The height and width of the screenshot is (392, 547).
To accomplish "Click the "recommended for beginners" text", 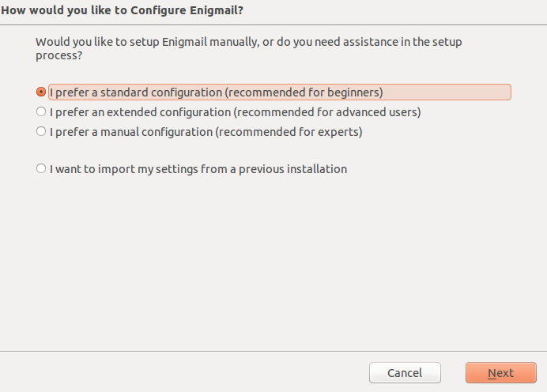I will pos(304,92).
